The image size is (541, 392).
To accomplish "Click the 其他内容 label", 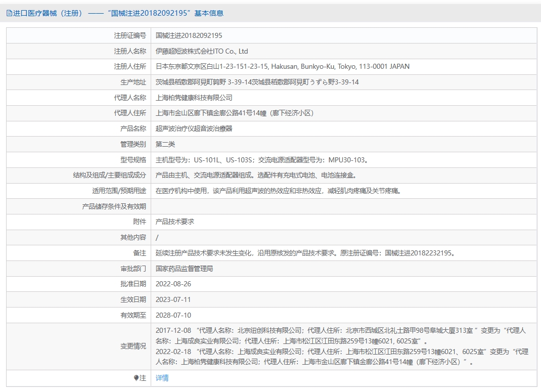I will point(133,237).
